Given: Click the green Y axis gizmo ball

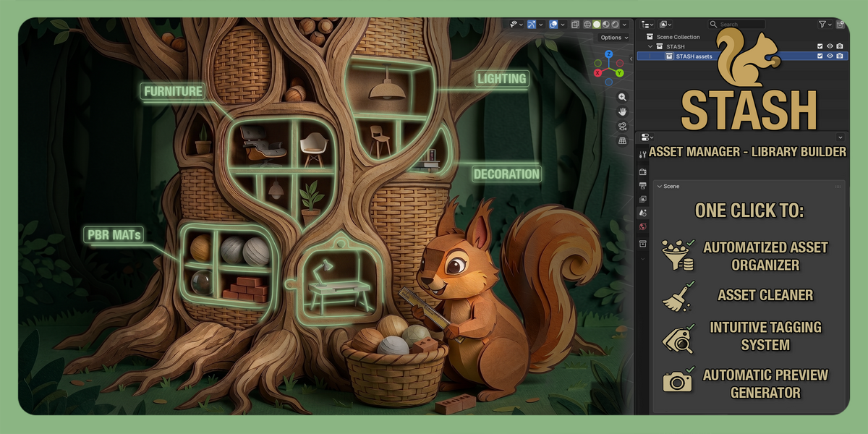Looking at the screenshot, I should click(x=619, y=72).
